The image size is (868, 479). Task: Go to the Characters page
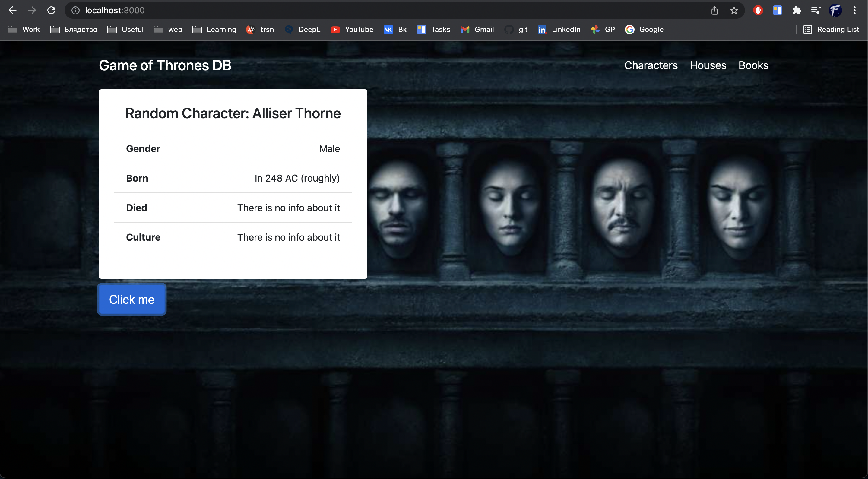(x=651, y=65)
